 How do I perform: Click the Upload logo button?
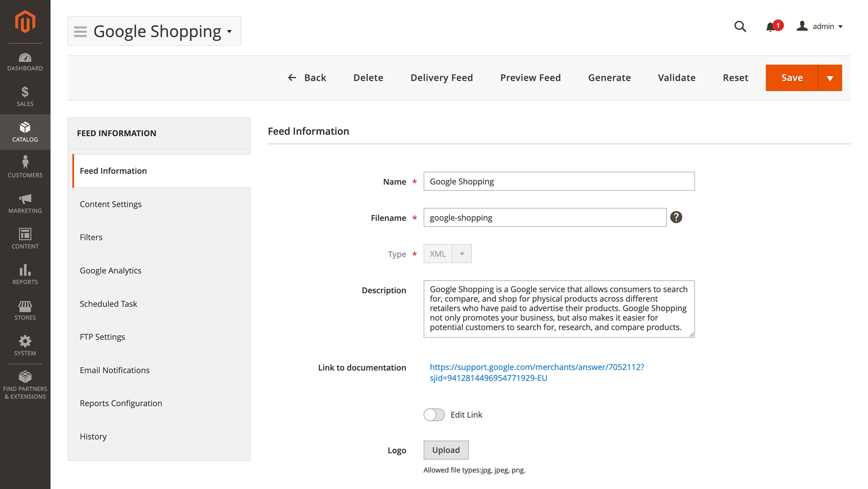[x=446, y=450]
